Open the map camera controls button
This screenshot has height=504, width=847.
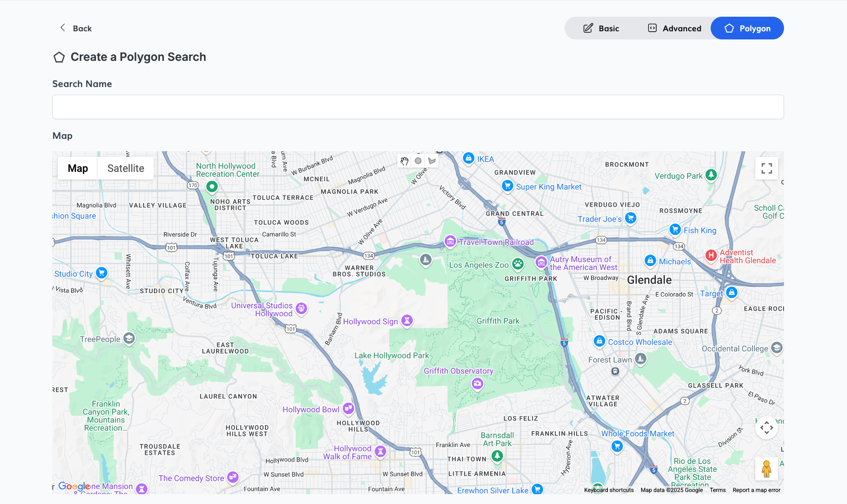coord(766,428)
